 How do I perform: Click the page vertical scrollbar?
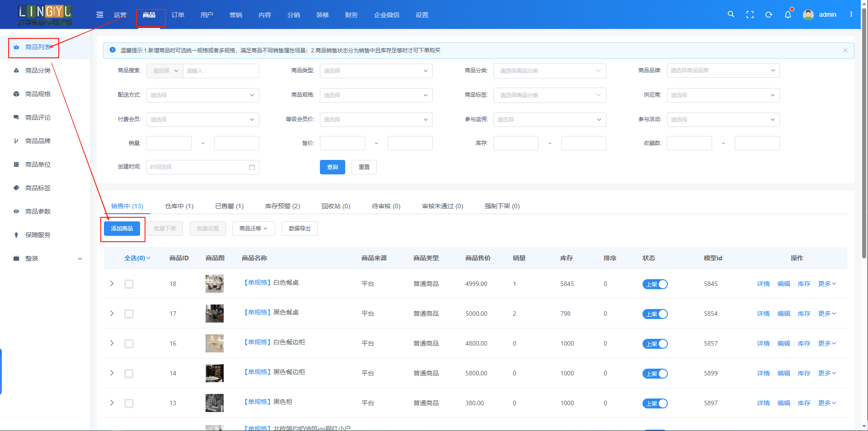(x=864, y=136)
